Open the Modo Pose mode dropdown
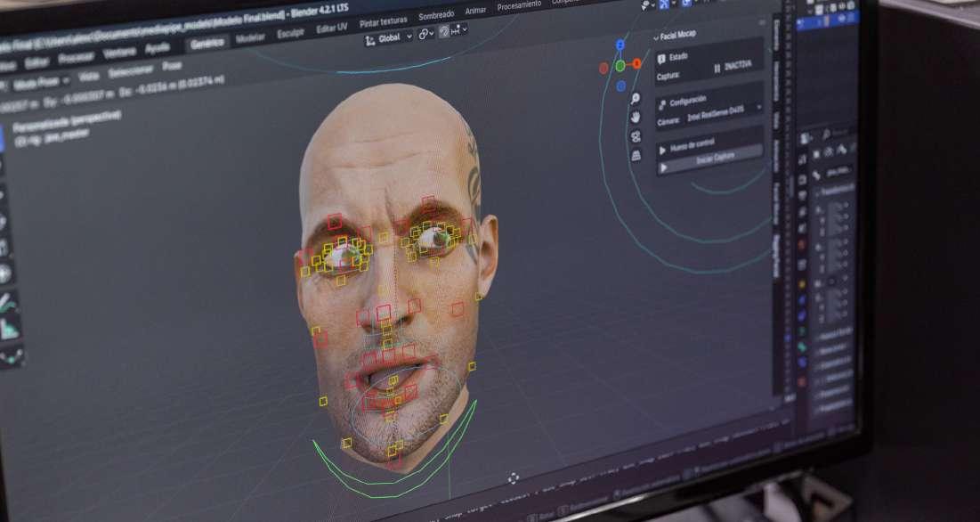The height and width of the screenshot is (522, 980). click(41, 83)
